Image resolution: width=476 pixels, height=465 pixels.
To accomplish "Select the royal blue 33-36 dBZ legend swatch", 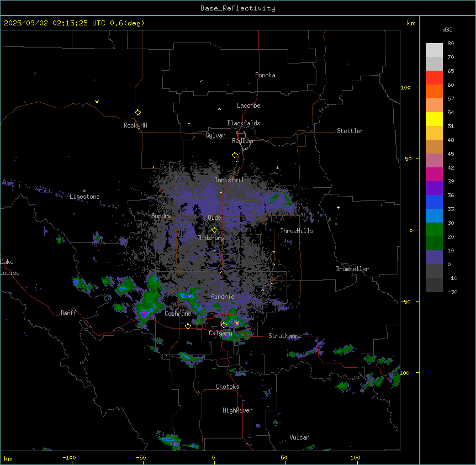I will coord(434,202).
